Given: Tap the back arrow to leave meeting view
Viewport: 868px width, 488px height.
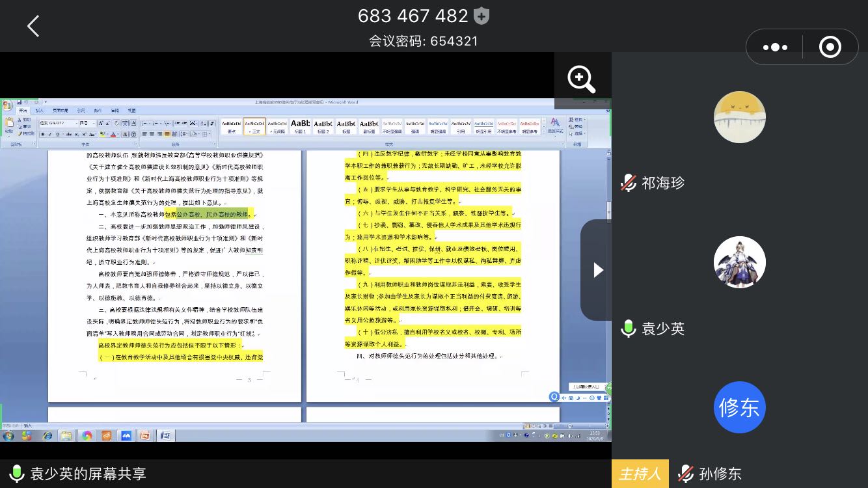Looking at the screenshot, I should 33,26.
